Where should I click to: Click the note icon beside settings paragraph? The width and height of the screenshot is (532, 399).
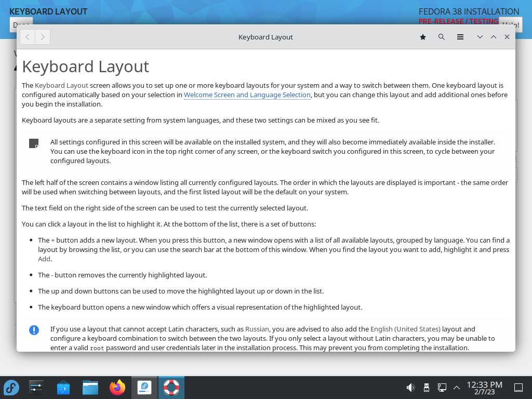(34, 143)
